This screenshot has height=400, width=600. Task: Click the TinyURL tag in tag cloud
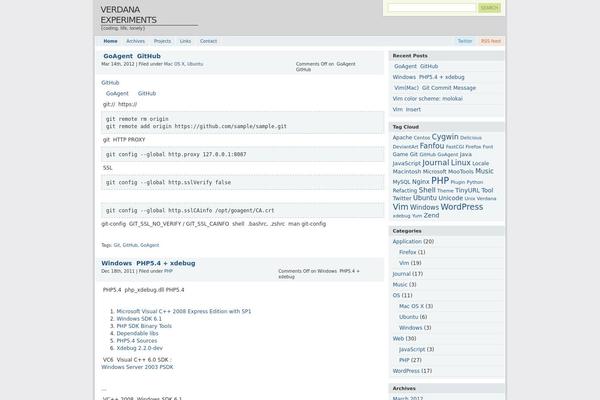[x=467, y=190]
